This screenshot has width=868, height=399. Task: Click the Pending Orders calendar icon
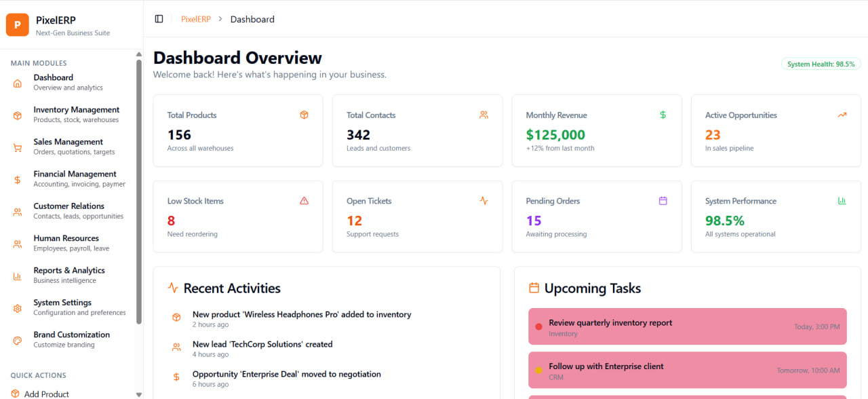click(x=663, y=201)
